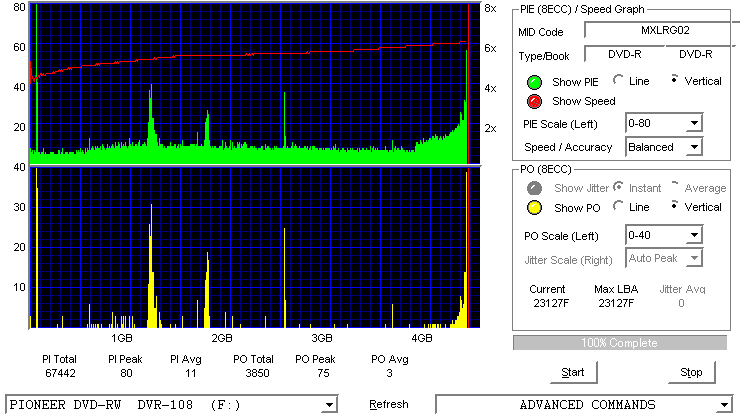Click the 2GB axis label
The height and width of the screenshot is (420, 742).
pos(222,338)
